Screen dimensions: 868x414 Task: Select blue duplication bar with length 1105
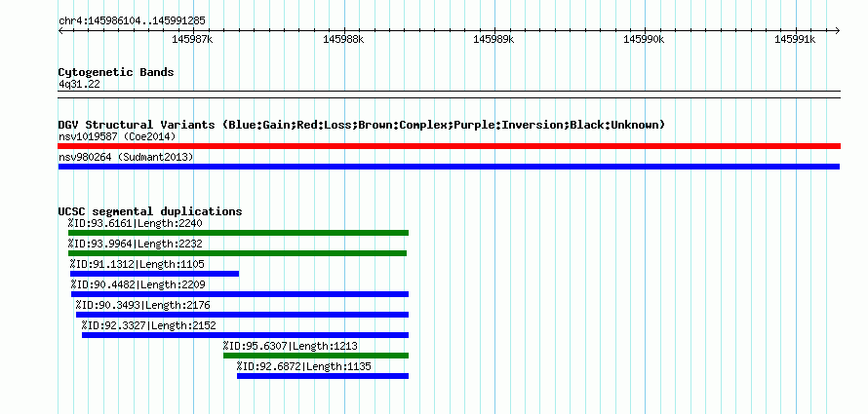tap(154, 274)
